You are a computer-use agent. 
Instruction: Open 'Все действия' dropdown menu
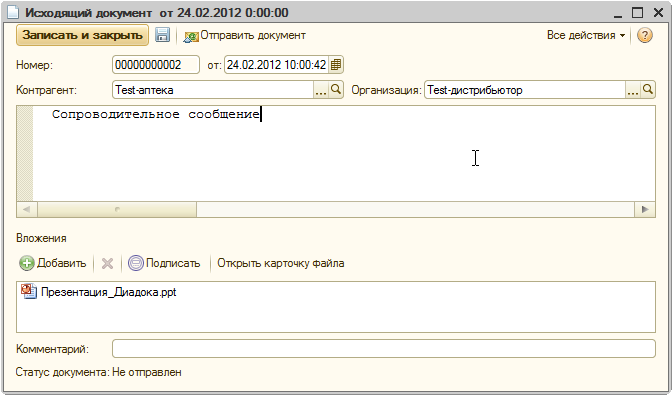click(x=585, y=35)
